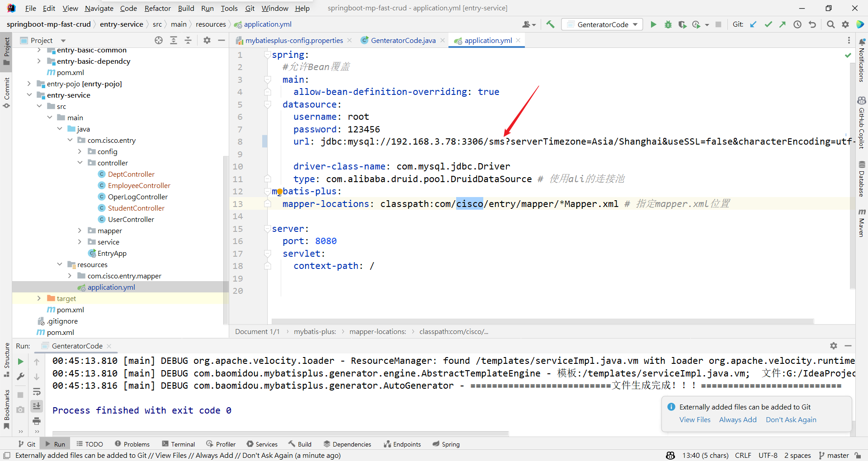Image resolution: width=868 pixels, height=461 pixels.
Task: Expand all in Project panel
Action: (x=174, y=40)
